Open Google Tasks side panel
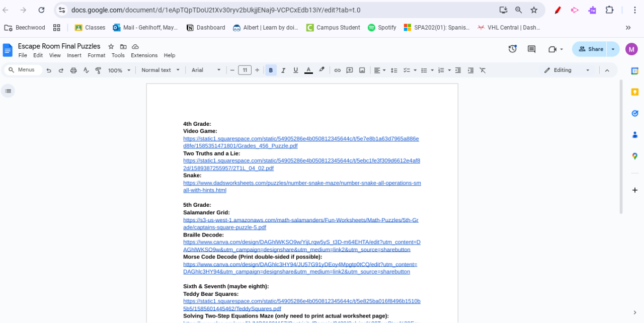This screenshot has height=323, width=644. coord(635,113)
